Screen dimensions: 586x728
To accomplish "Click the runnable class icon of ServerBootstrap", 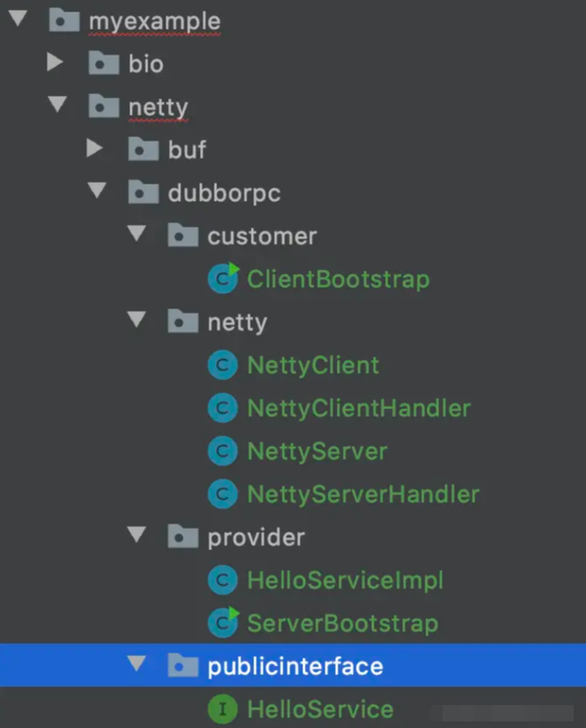I will (x=223, y=622).
